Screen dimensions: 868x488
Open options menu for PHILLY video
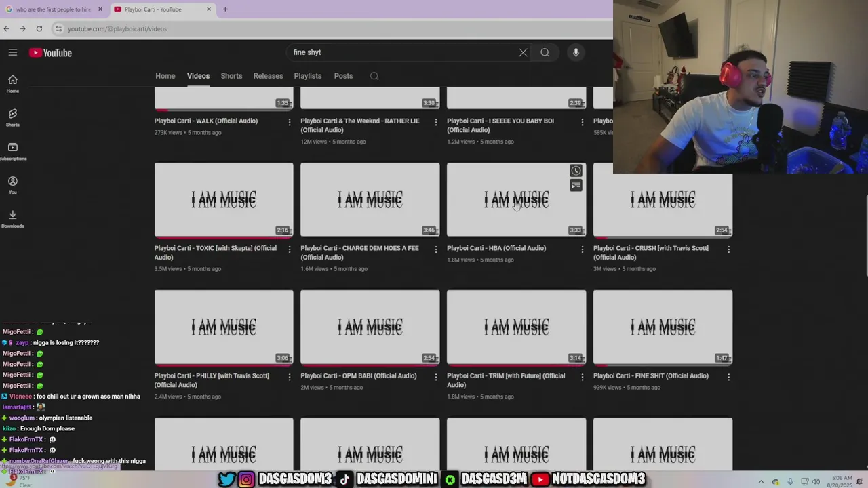[290, 377]
